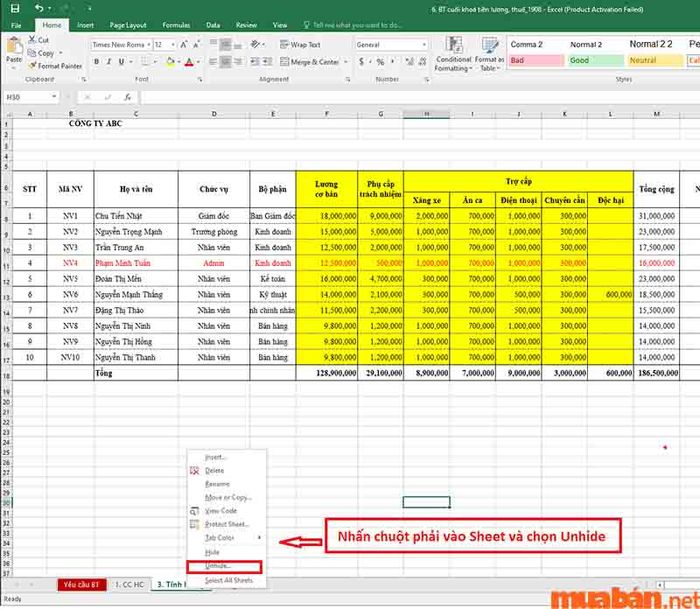Screen dimensions: 700x609
Task: Open the text Orientation tool
Action: pos(255,44)
